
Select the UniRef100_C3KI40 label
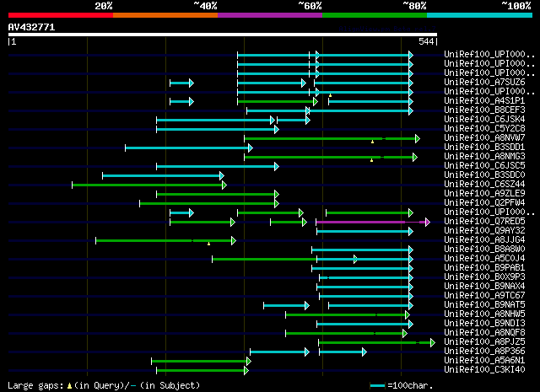(x=484, y=370)
